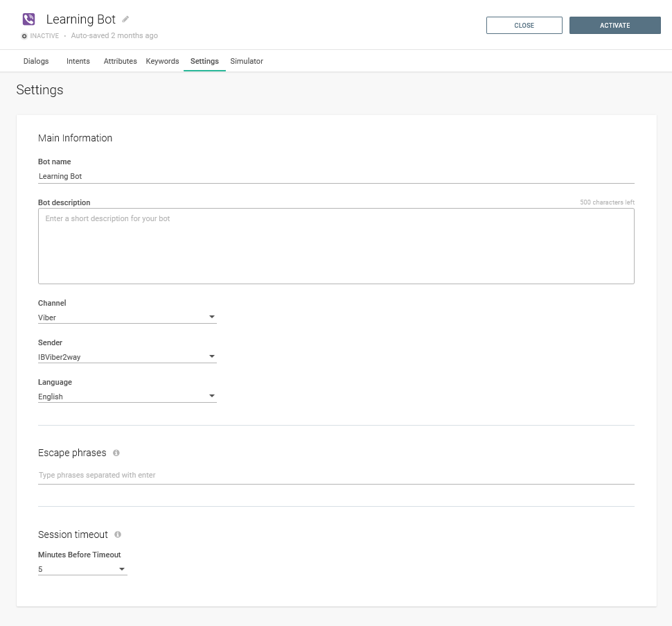Click the Session timeout info icon
Image resolution: width=672 pixels, height=626 pixels.
point(118,534)
